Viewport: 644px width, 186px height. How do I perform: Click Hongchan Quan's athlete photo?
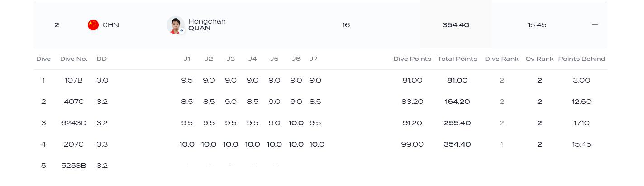point(175,24)
